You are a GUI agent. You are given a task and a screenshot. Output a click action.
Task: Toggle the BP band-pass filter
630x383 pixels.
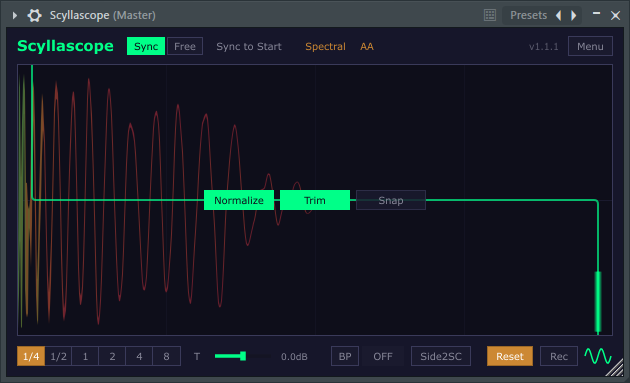(345, 356)
